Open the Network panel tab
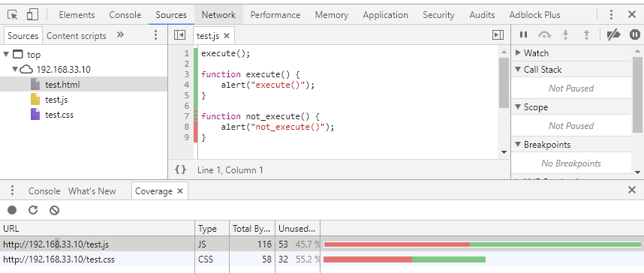Screen dimensions: 644x273 click(218, 15)
